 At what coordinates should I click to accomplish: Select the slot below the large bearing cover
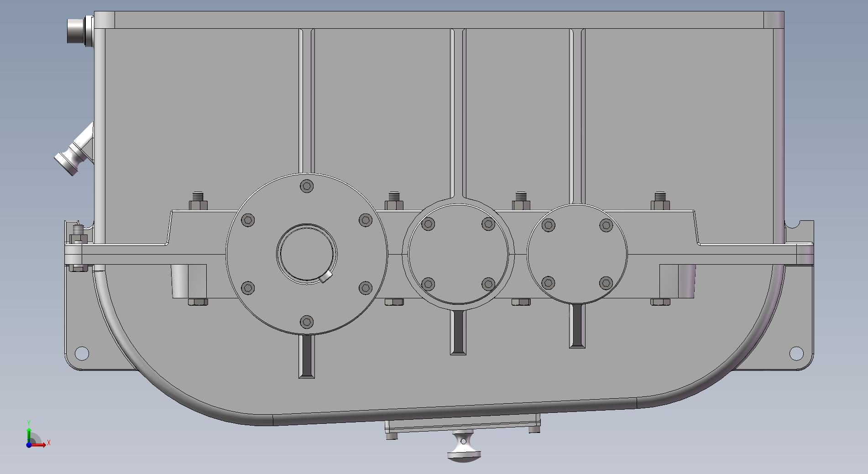click(307, 356)
